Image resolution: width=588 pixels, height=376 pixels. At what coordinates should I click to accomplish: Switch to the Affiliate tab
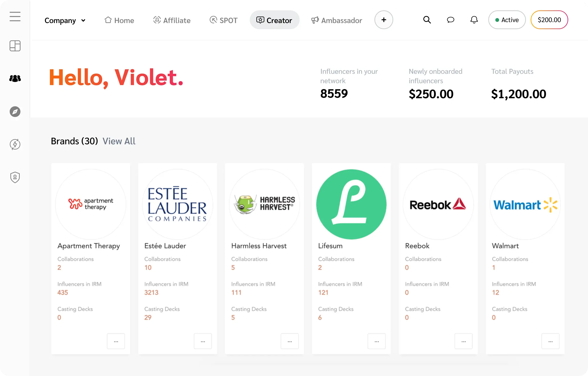pos(172,20)
